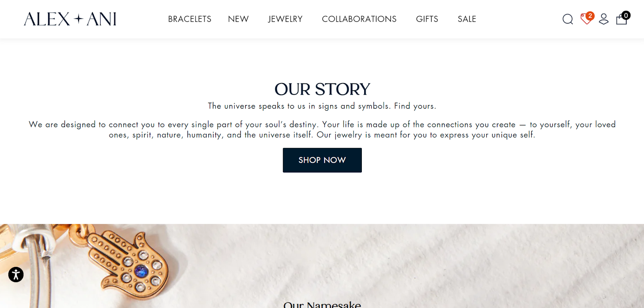The width and height of the screenshot is (644, 308).
Task: Expand the Collaborations navigation menu
Action: [x=359, y=19]
